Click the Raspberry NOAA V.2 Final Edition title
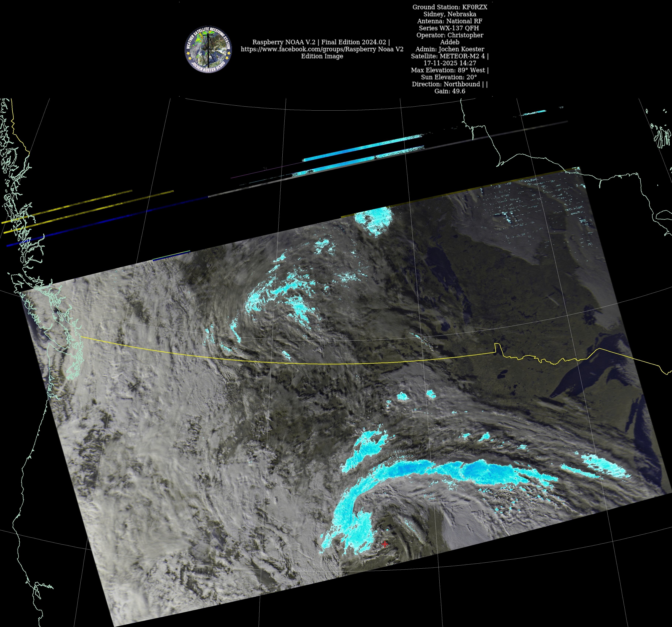This screenshot has width=672, height=627. pyautogui.click(x=321, y=42)
